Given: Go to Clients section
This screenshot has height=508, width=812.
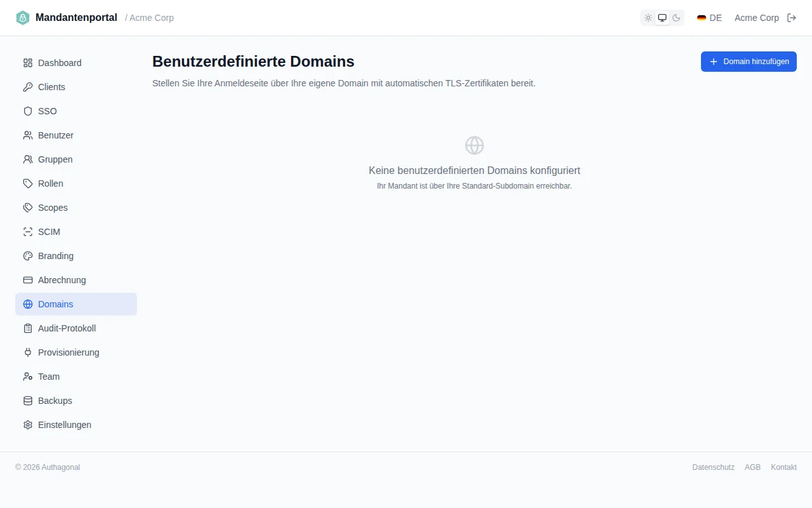Looking at the screenshot, I should click(x=76, y=87).
